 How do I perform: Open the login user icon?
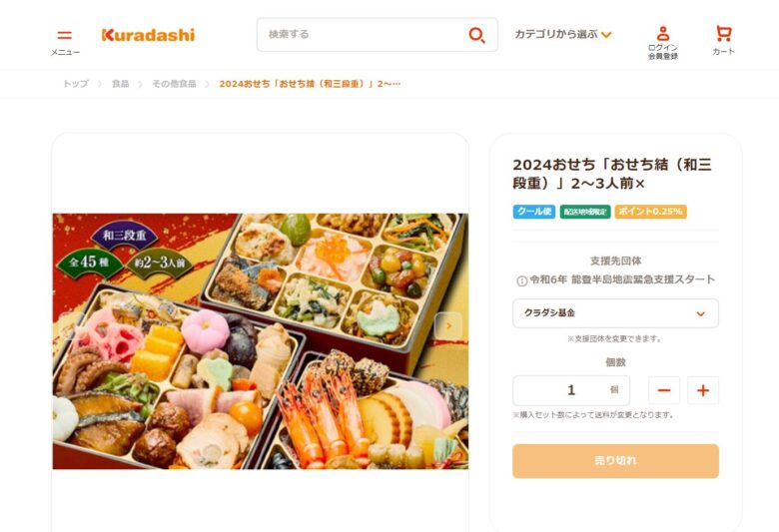pos(663,34)
